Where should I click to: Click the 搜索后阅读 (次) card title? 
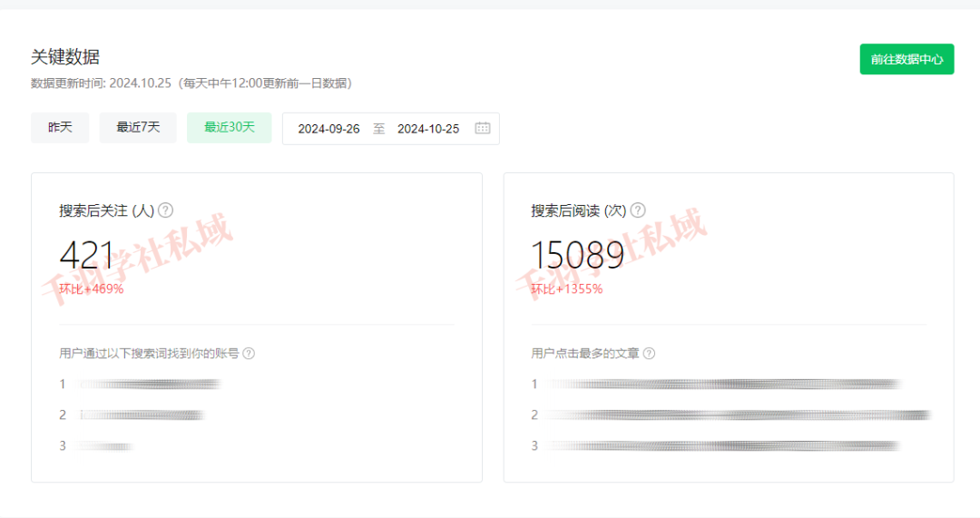pos(579,210)
